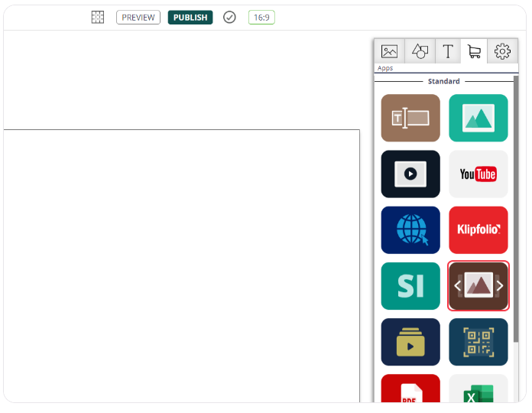Add the Excel app
The width and height of the screenshot is (532, 413).
click(x=478, y=389)
